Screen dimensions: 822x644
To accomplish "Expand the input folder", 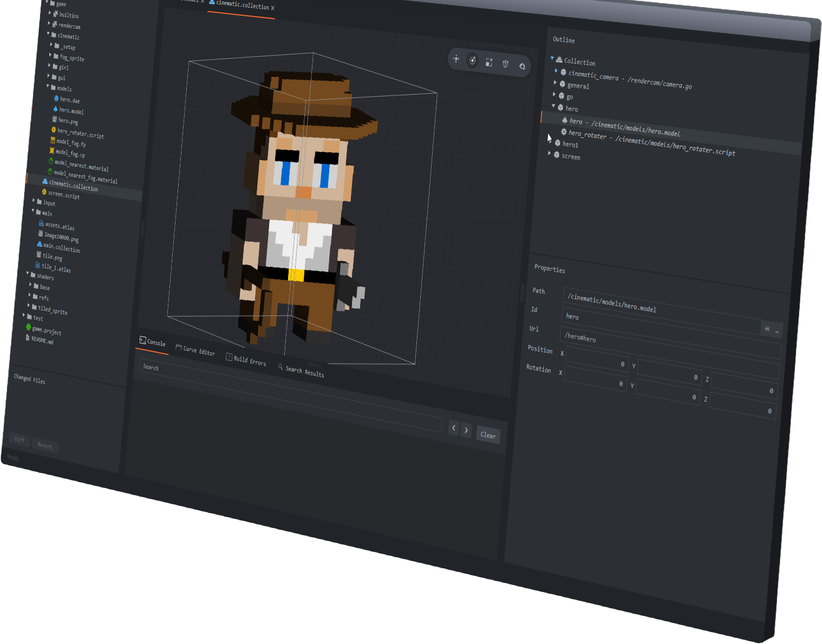I will pyautogui.click(x=34, y=200).
